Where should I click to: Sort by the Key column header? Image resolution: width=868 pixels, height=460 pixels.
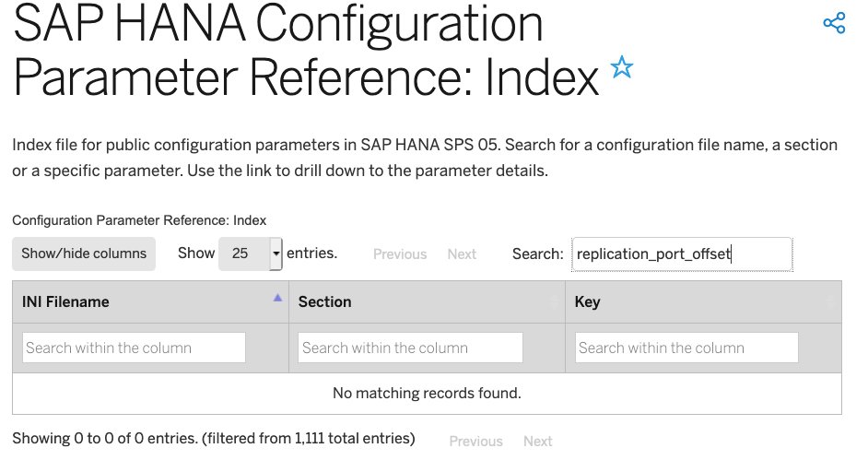coord(703,301)
